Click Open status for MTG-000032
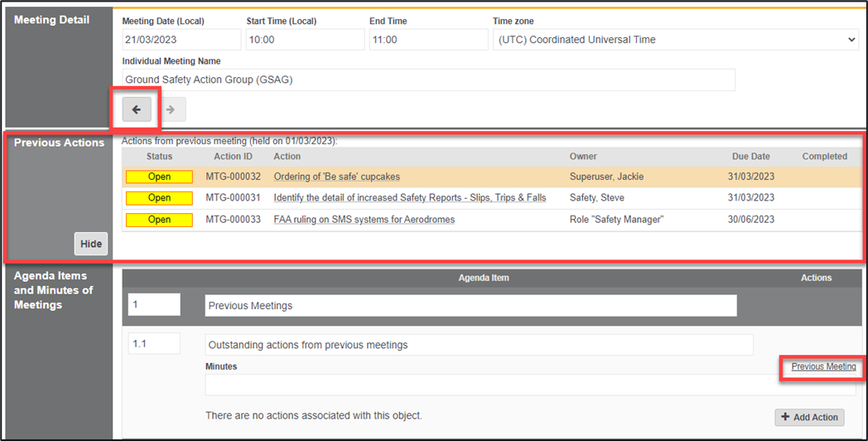 coord(159,177)
